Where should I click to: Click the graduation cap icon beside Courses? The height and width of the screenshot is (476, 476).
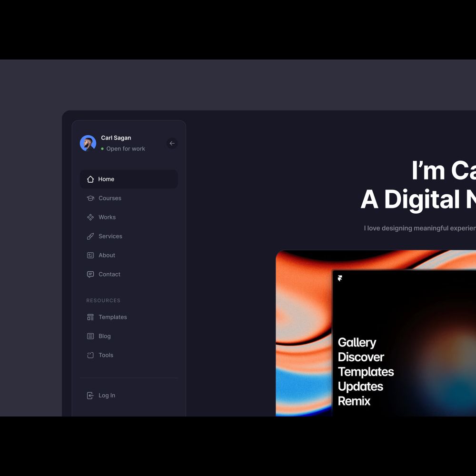coord(90,198)
